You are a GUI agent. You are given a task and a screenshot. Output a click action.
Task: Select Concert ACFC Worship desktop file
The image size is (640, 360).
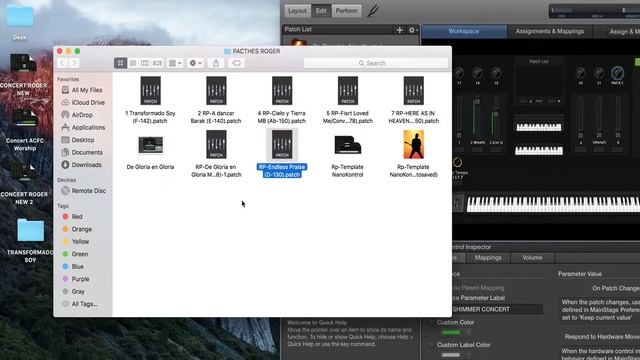point(24,130)
